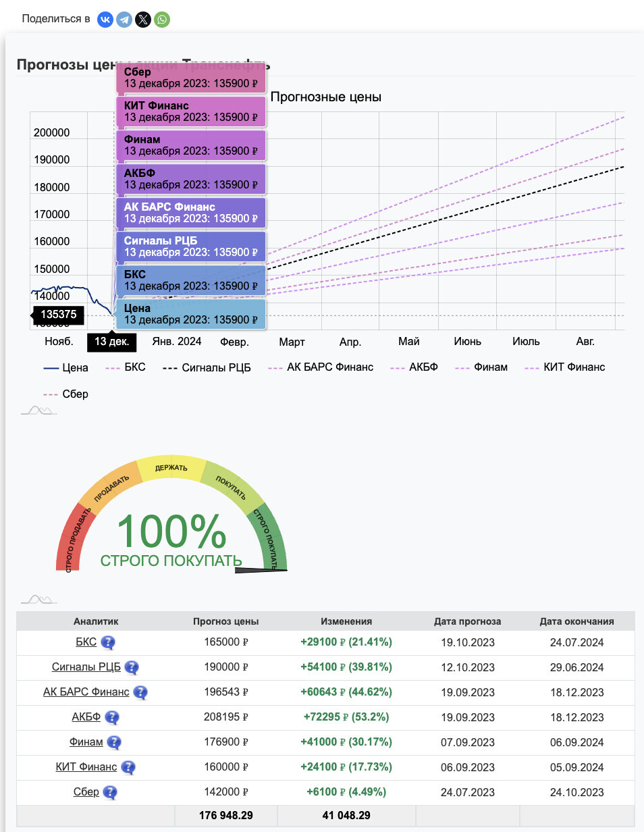644x832 pixels.
Task: Toggle the Финам series in the legend
Action: [481, 367]
